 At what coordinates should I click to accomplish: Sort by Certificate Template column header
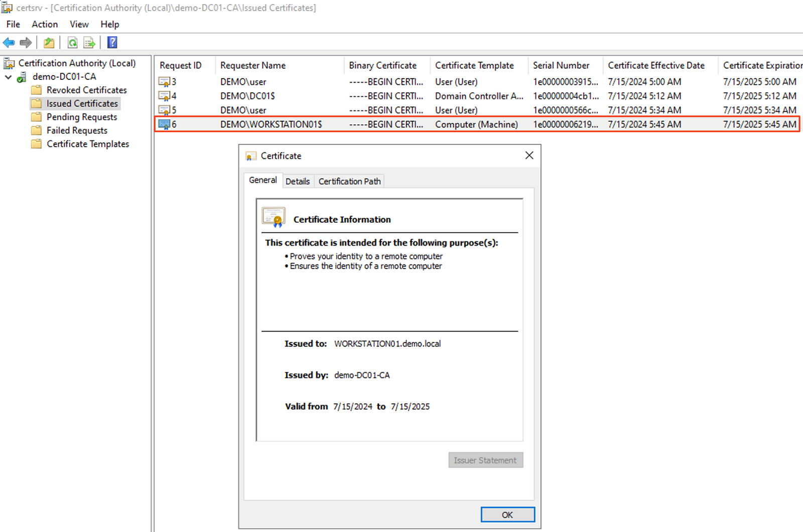coord(474,65)
